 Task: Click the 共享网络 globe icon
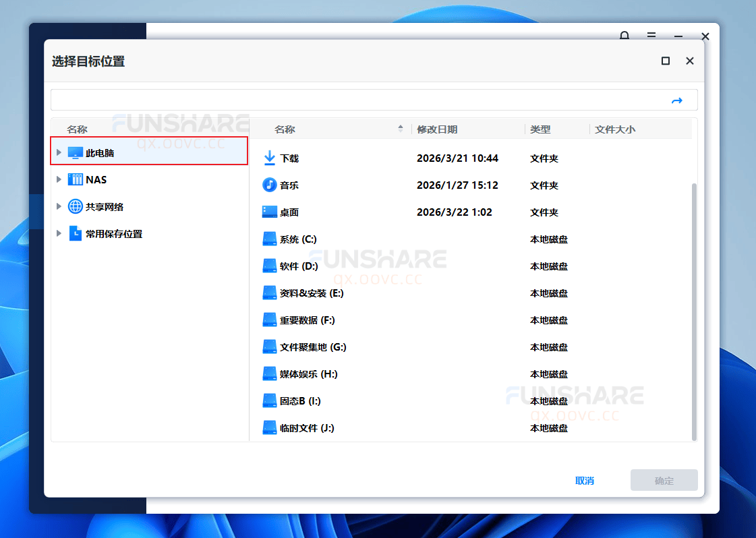click(75, 206)
